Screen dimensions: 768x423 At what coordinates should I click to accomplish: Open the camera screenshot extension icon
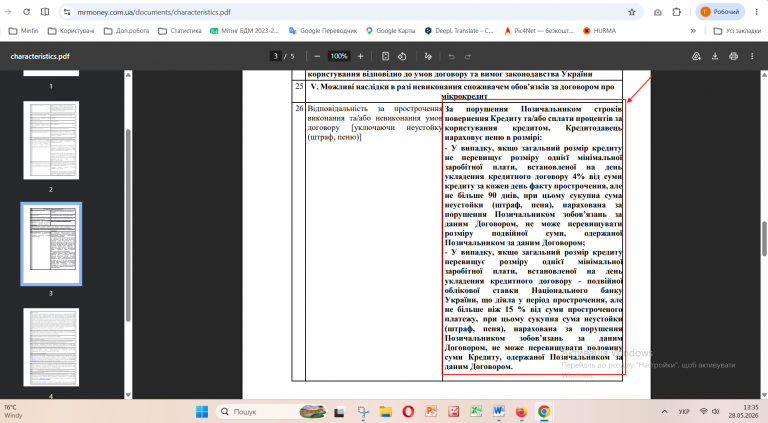click(x=658, y=12)
